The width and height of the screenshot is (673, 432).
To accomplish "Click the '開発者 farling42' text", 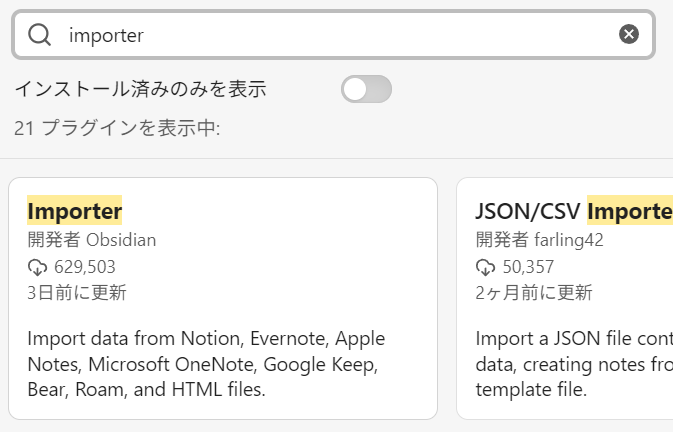I will coord(540,240).
